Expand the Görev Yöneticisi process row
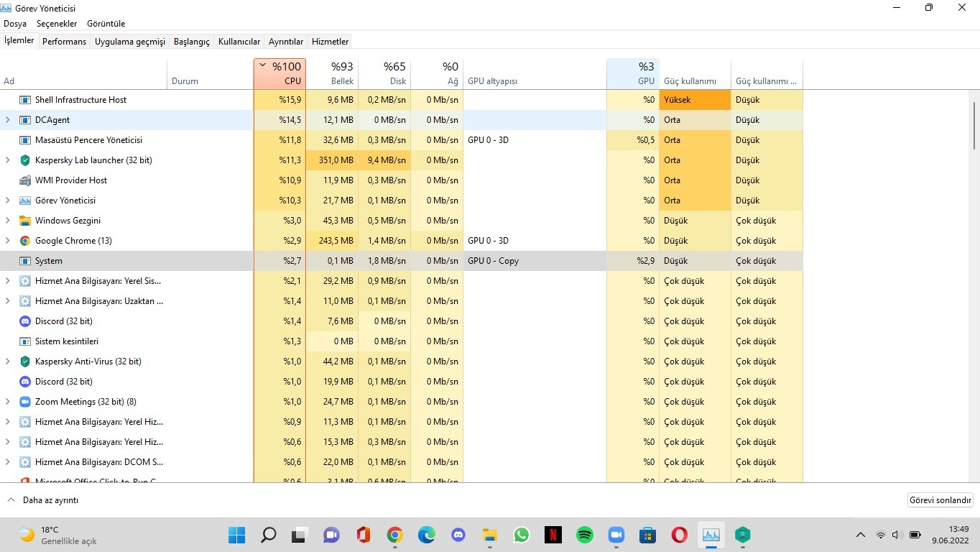Screen dimensions: 980x552 8,201
